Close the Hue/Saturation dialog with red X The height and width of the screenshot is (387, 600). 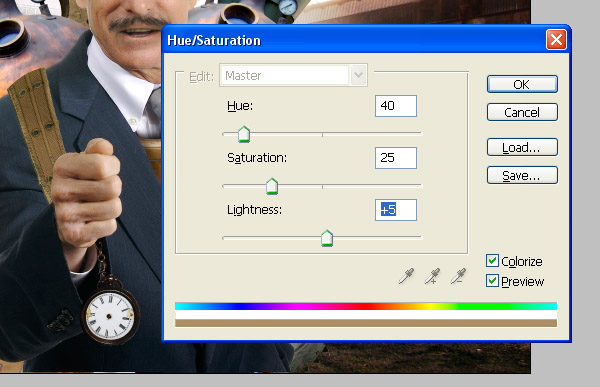point(556,39)
